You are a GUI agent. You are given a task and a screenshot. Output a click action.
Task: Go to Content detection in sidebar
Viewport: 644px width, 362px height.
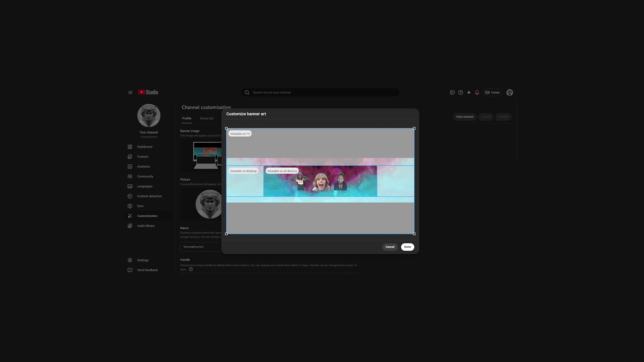149,196
